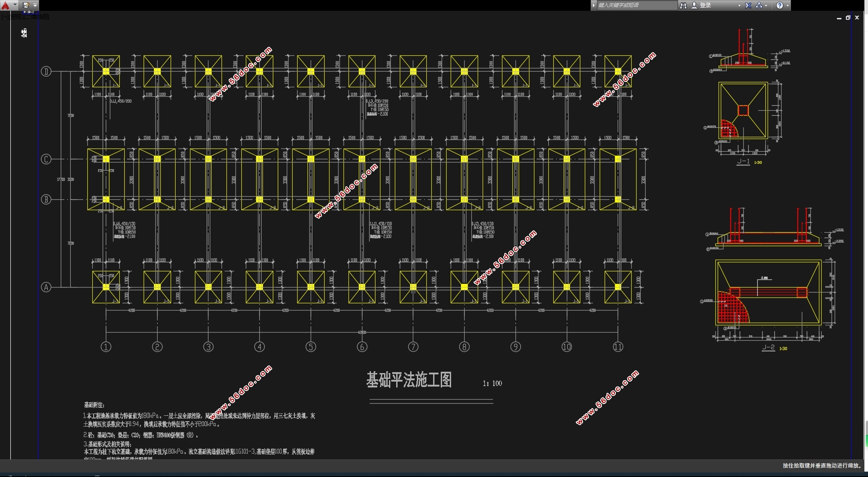Image resolution: width=868 pixels, height=477 pixels.
Task: Open the AutoCAD application menu (red A)
Action: click(x=5, y=5)
